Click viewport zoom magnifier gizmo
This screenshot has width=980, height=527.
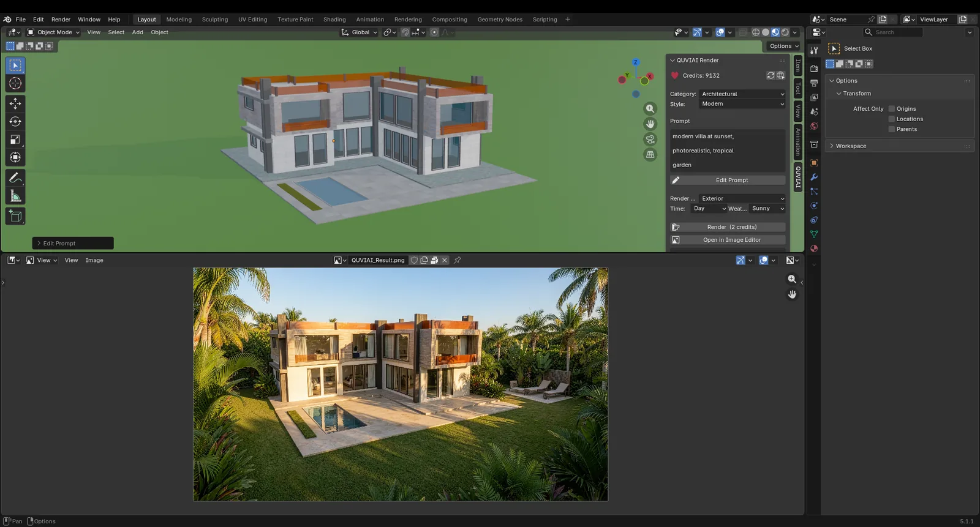pyautogui.click(x=650, y=108)
